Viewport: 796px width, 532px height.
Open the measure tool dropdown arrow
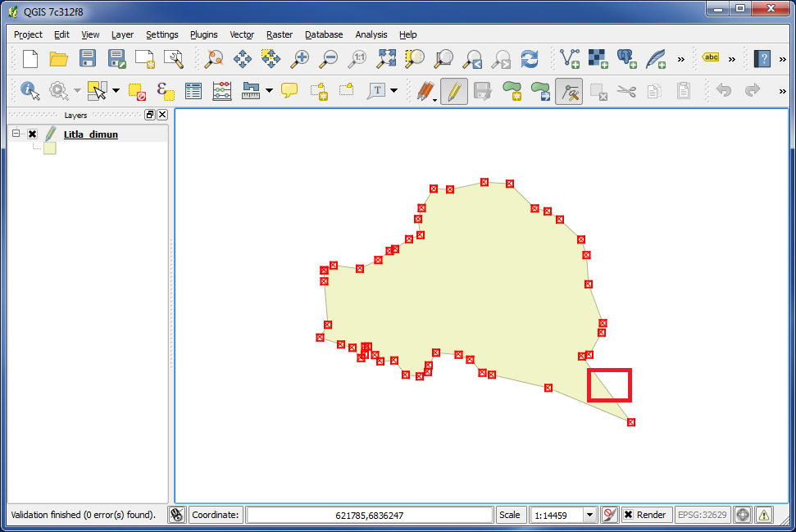tap(269, 91)
